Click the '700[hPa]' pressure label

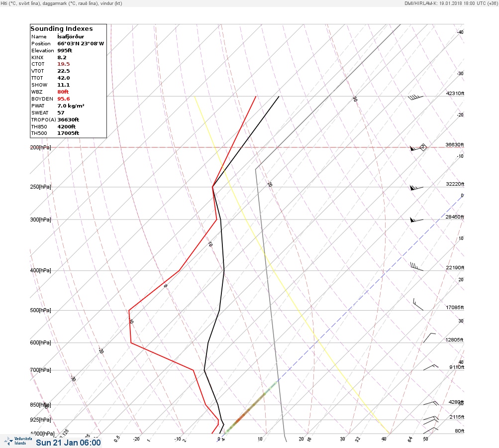(40, 370)
